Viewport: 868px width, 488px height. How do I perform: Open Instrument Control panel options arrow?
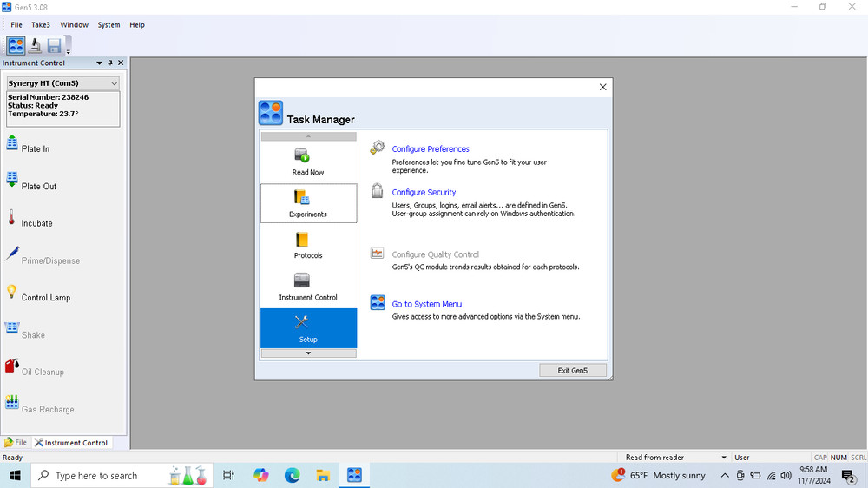[99, 63]
